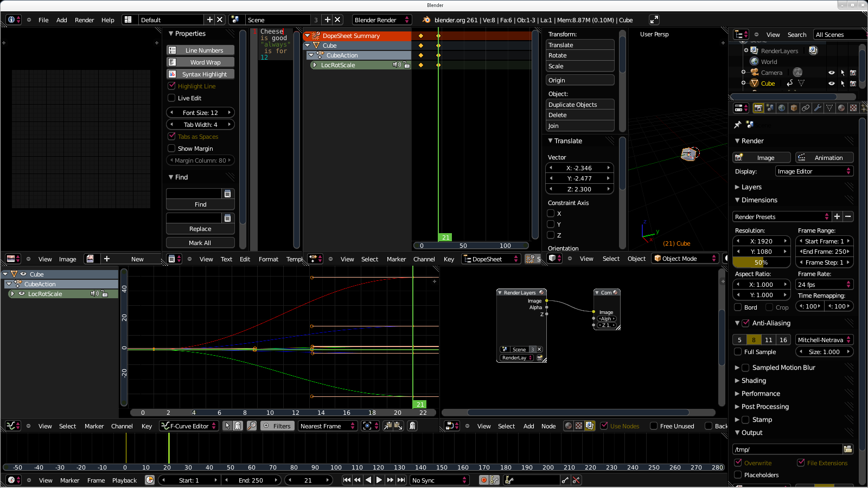Enable the Placeholders checkbox

pos(738,475)
